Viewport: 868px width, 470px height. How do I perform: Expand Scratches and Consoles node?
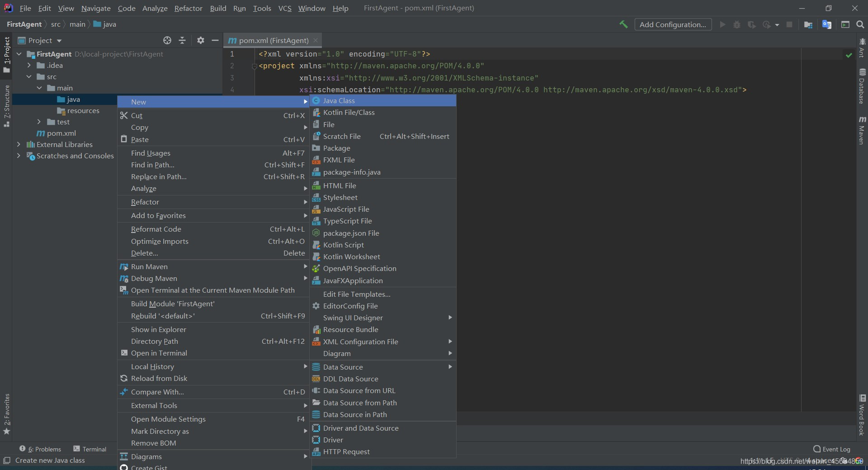19,156
